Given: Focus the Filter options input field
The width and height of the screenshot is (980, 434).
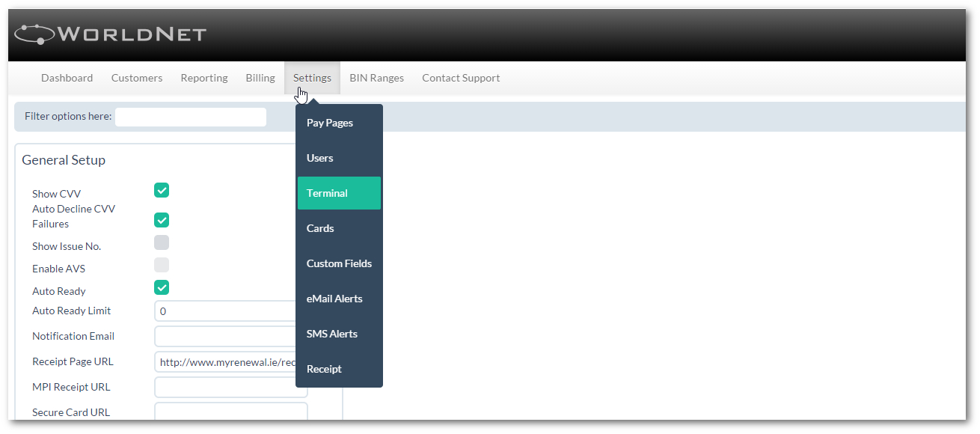Looking at the screenshot, I should click(191, 117).
